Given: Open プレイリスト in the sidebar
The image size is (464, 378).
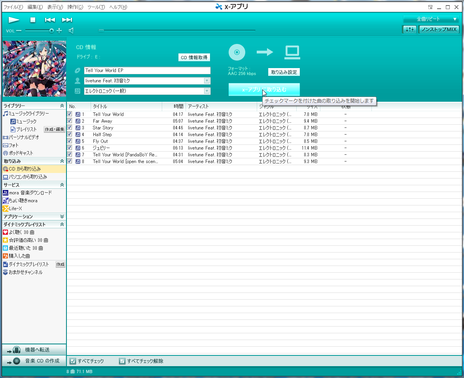Looking at the screenshot, I should click(27, 129).
